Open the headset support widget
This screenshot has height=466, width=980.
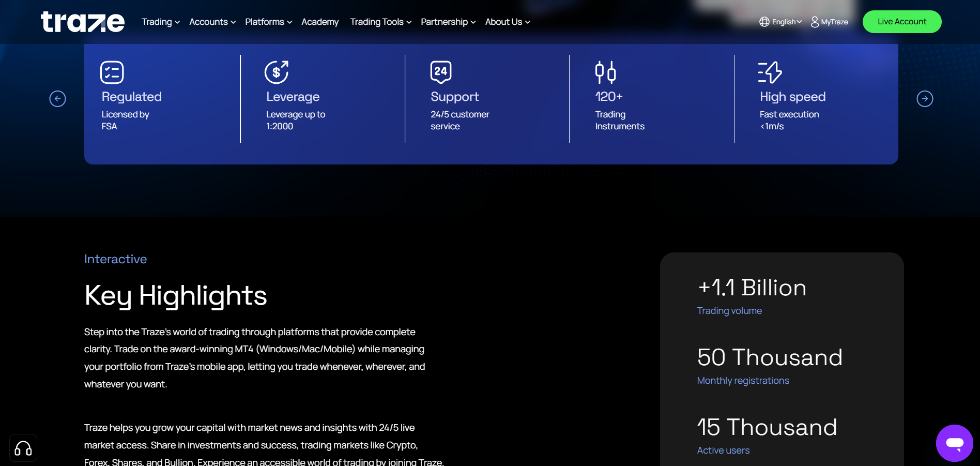(x=23, y=448)
